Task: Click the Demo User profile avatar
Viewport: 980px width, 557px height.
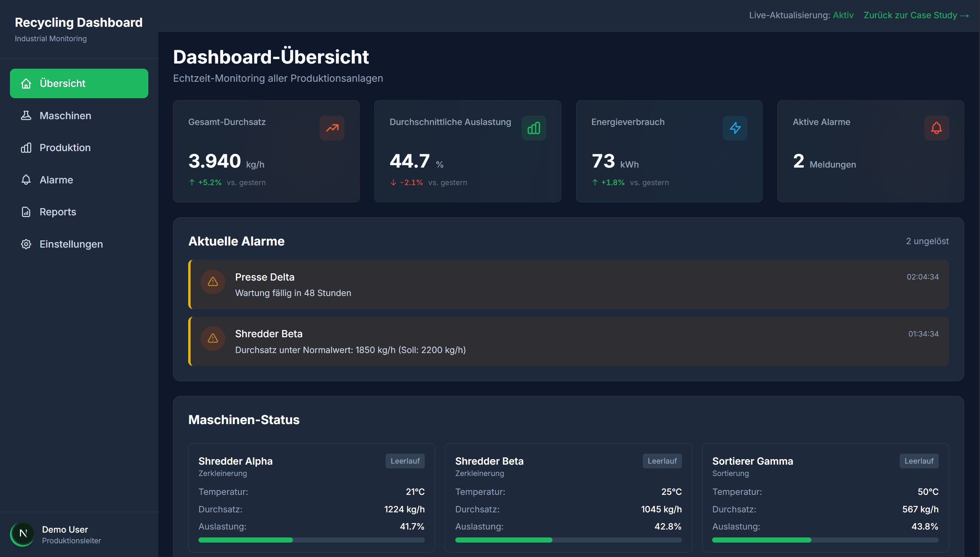Action: pyautogui.click(x=23, y=534)
